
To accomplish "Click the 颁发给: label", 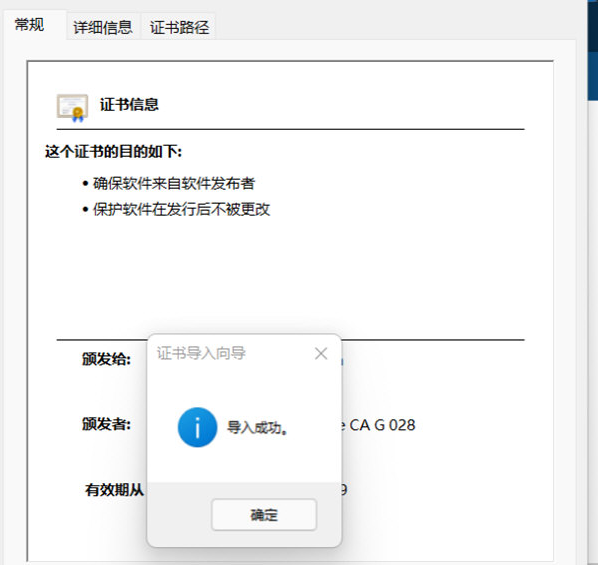I will (x=106, y=359).
